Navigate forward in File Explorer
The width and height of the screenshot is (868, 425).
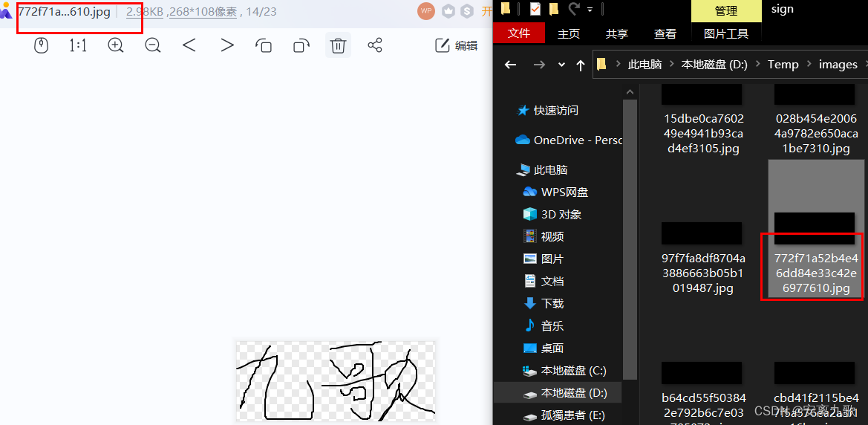(538, 65)
